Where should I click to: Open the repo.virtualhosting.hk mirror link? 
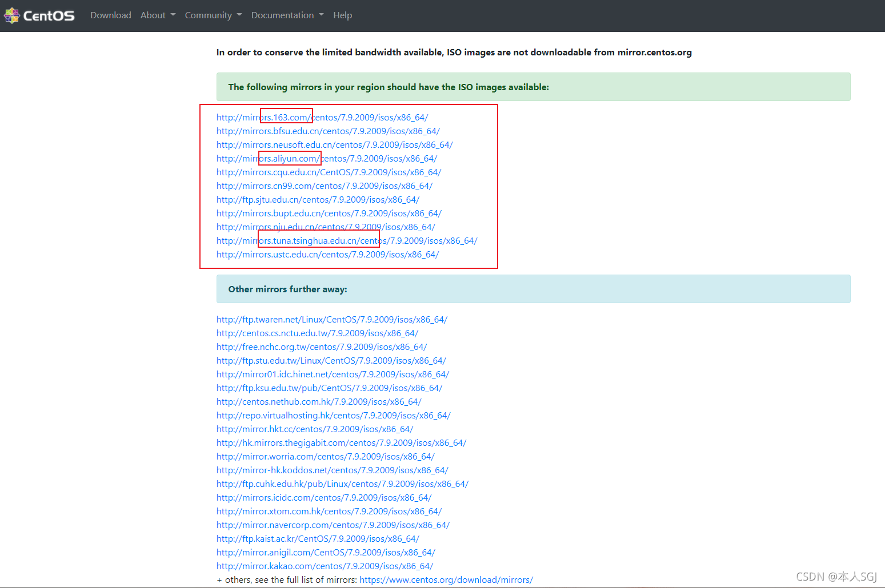click(334, 416)
